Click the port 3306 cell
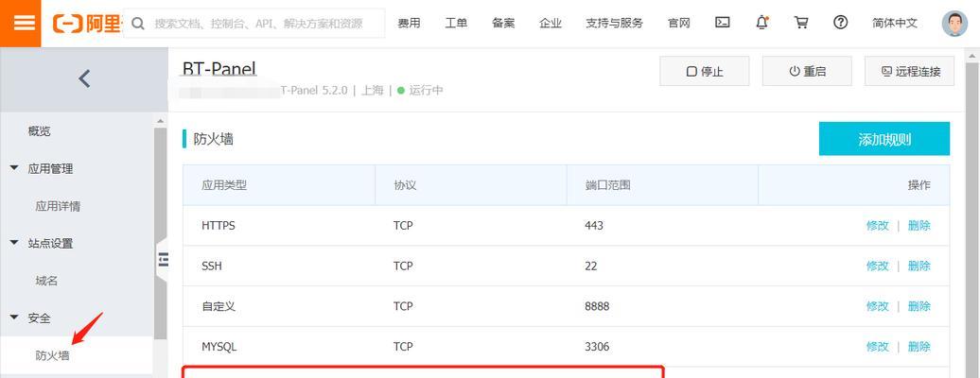This screenshot has height=378, width=980. pos(597,347)
